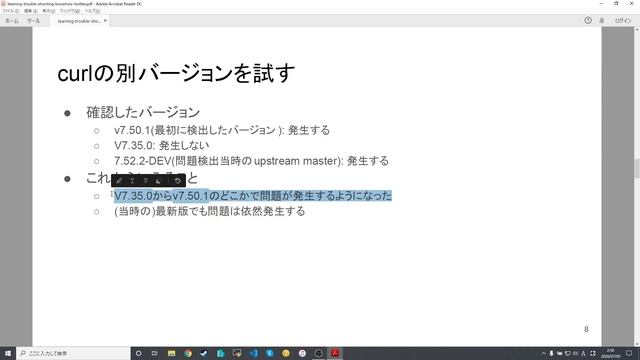The height and width of the screenshot is (360, 640).
Task: Close the learning-trouble-sho... document tab
Action: coord(105,20)
